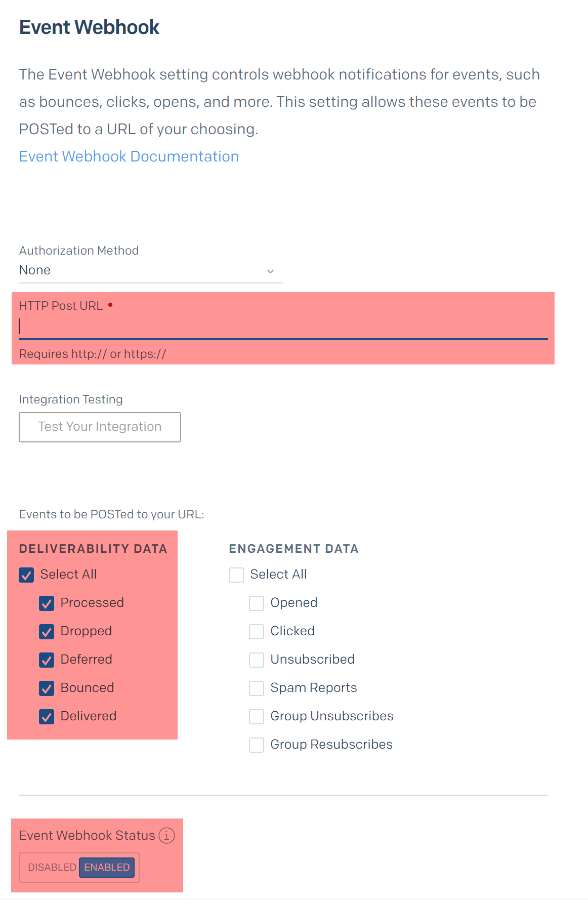
Task: Click the Event Webhook Status info icon
Action: tap(167, 835)
